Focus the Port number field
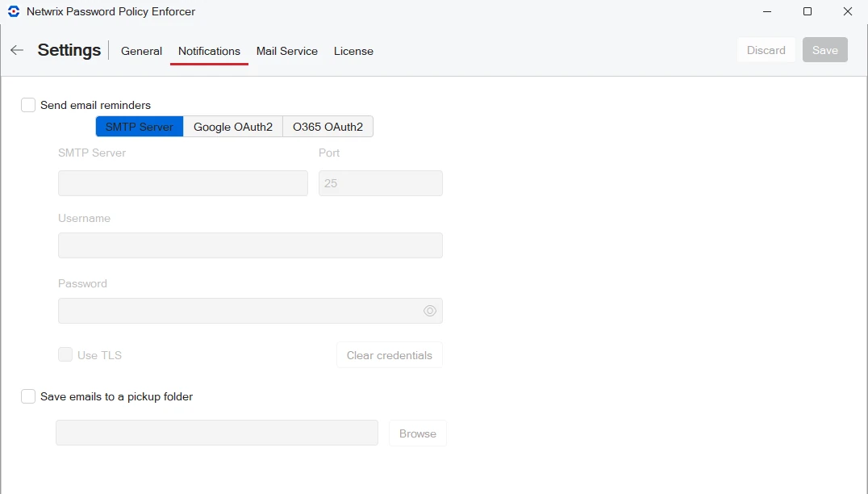The image size is (868, 494). tap(380, 183)
